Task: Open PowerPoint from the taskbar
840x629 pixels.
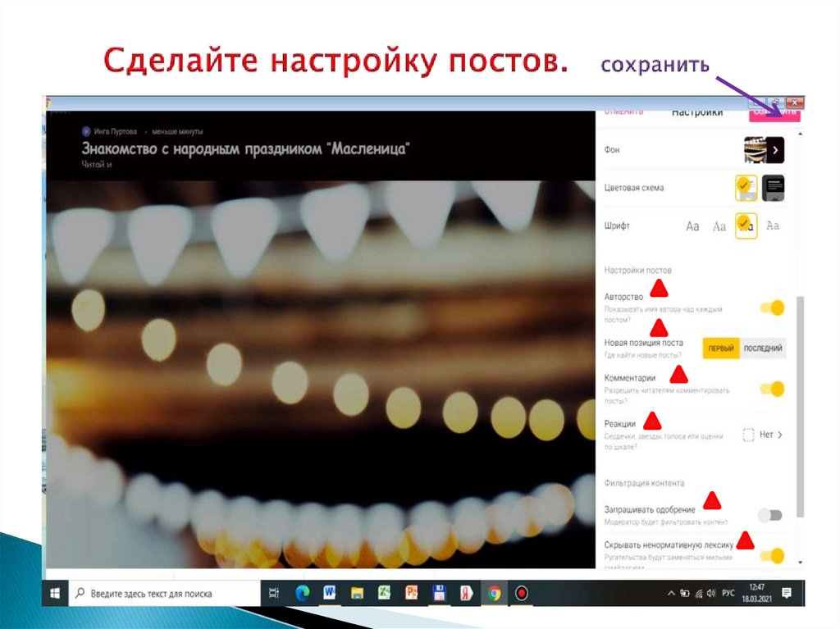Action: (412, 593)
